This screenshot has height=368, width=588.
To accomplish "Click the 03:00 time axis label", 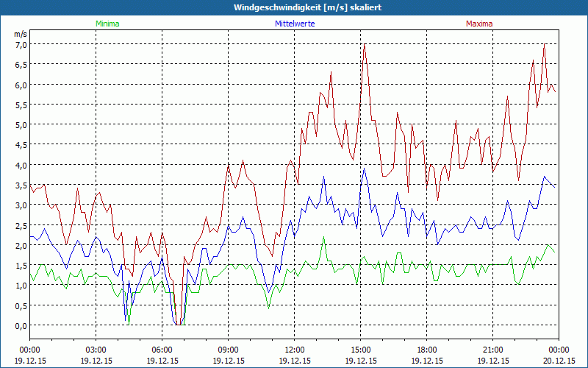I will 96,350.
